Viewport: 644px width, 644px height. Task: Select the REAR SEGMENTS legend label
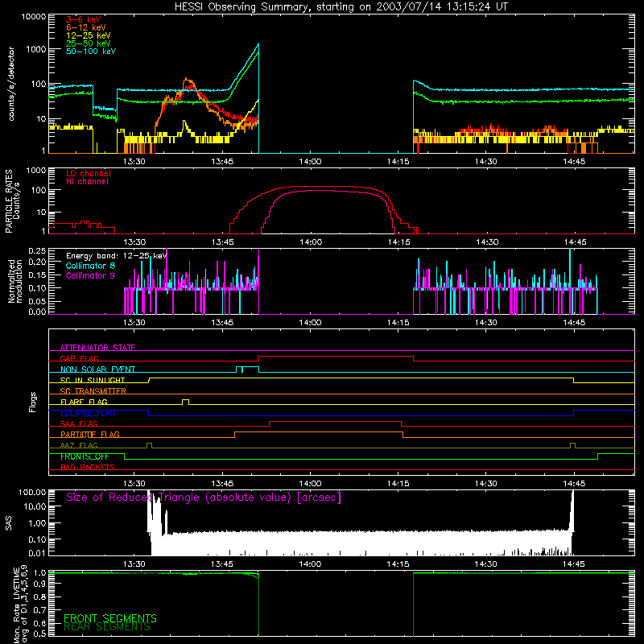point(107,627)
